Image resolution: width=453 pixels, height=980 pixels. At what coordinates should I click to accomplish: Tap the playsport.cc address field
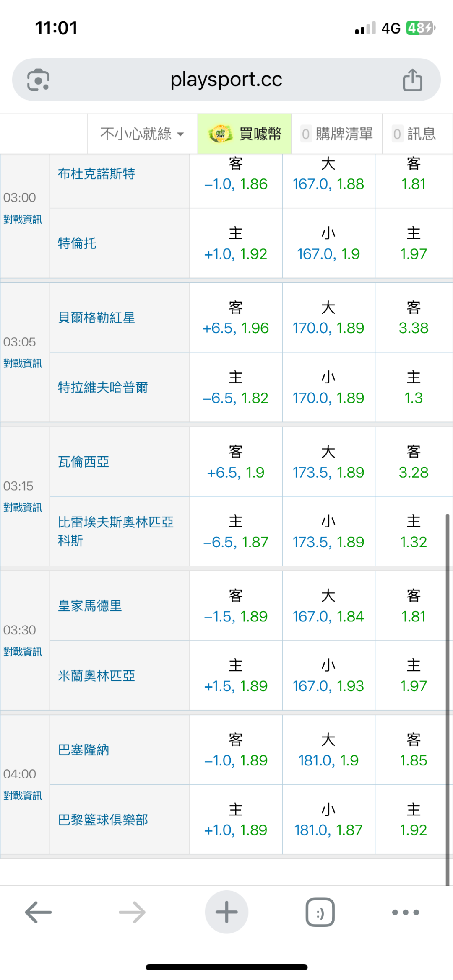[x=226, y=80]
